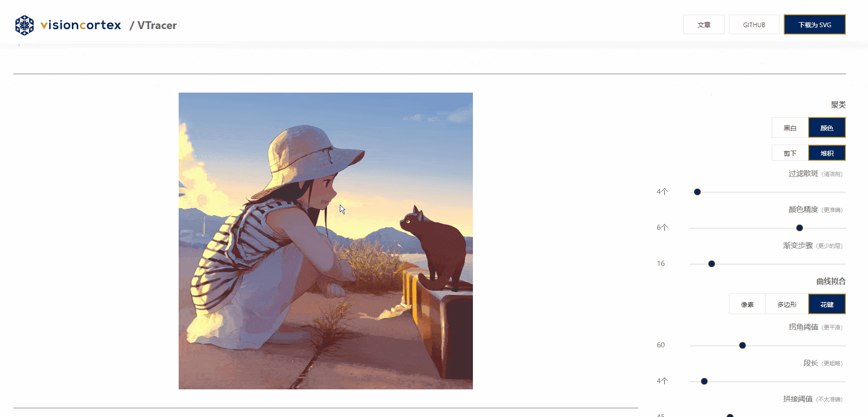Click the 过滤散斑 slider handle
The height and width of the screenshot is (417, 868).
click(x=697, y=192)
